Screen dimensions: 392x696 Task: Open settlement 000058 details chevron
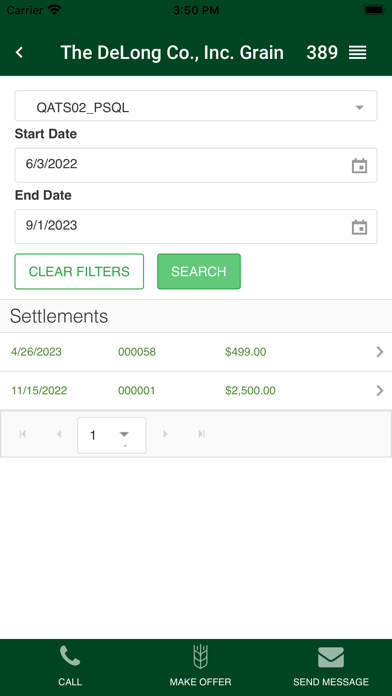coord(380,352)
